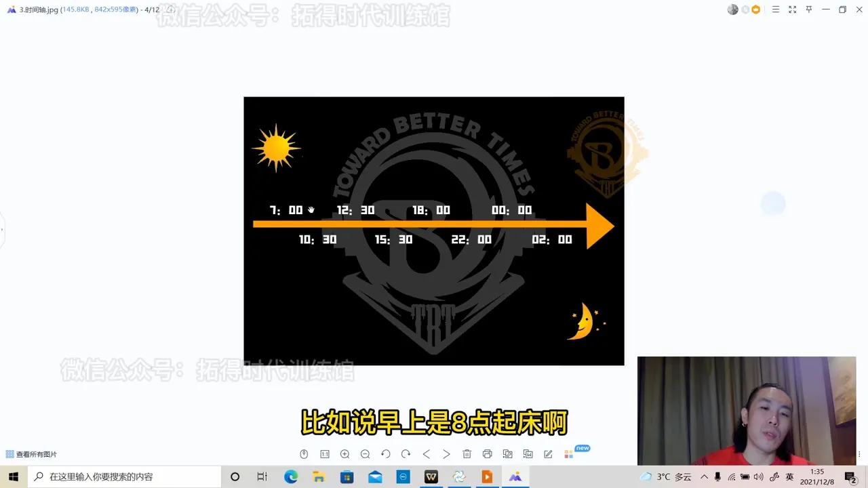Toggle fullscreen view mode

pos(792,9)
